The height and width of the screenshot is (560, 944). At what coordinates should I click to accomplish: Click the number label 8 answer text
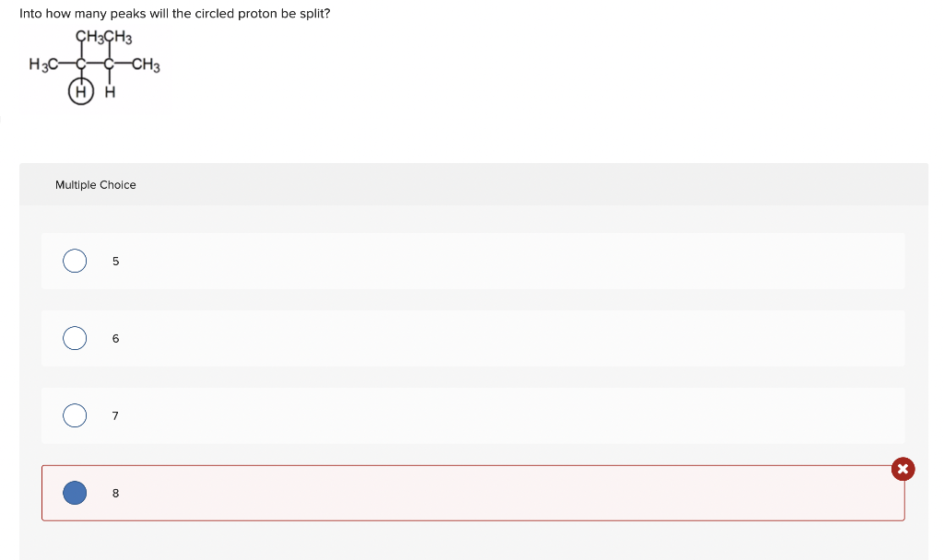[x=115, y=494]
